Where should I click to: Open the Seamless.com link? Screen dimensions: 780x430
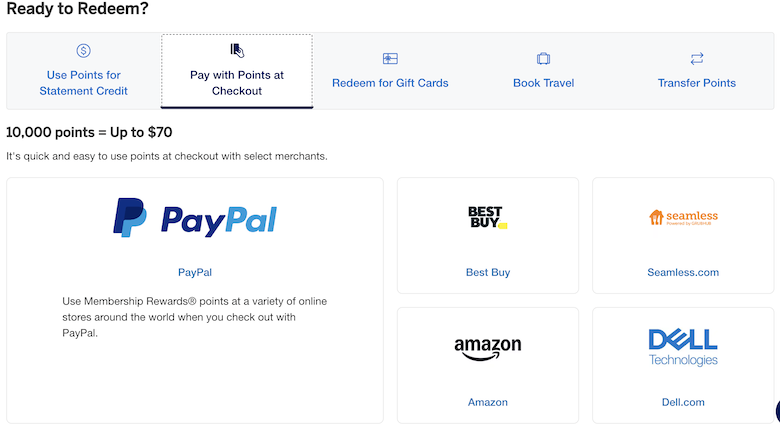click(x=683, y=272)
